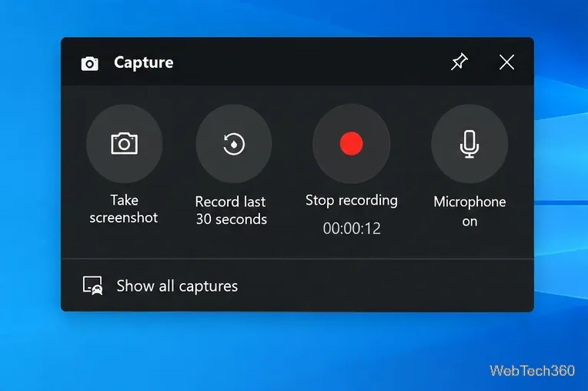
Task: Click the Take screenshot camera button
Action: tap(124, 144)
